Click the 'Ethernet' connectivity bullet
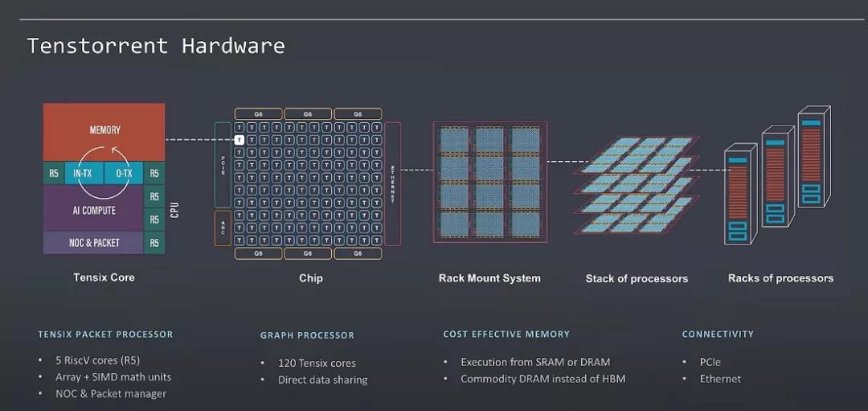 (x=720, y=380)
